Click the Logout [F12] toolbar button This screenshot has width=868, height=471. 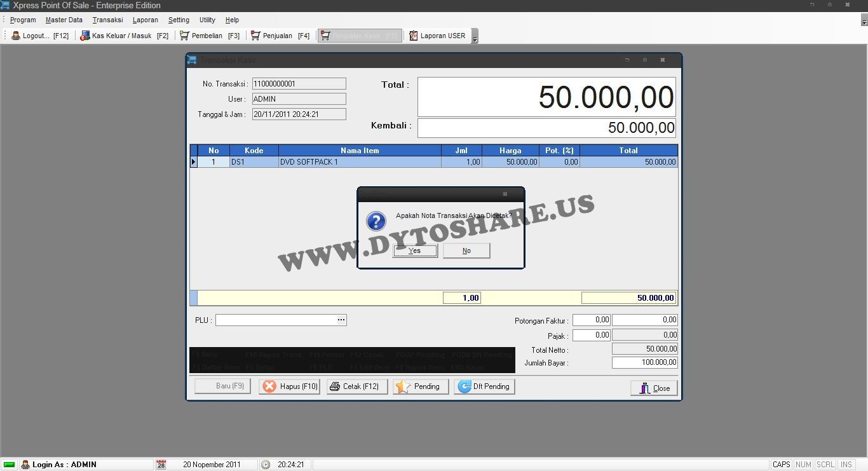point(40,36)
